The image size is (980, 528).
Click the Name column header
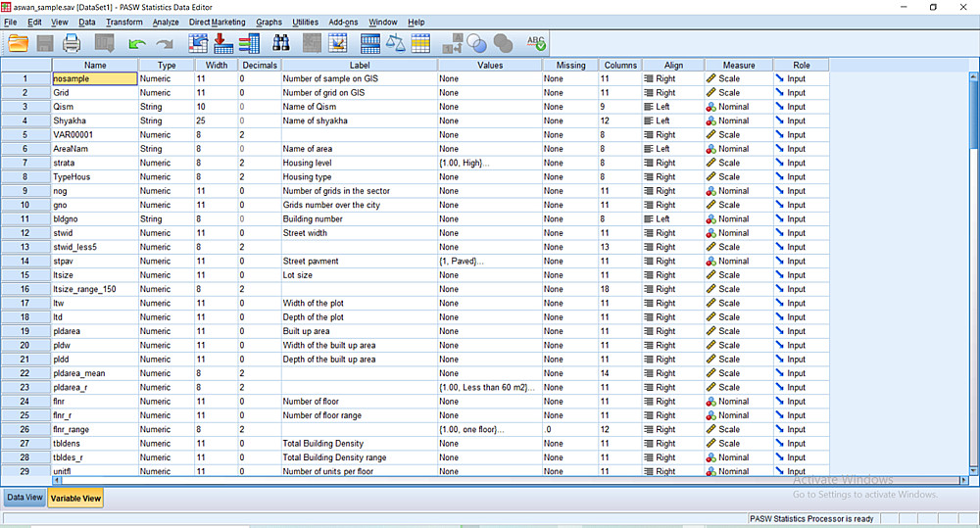tap(95, 65)
